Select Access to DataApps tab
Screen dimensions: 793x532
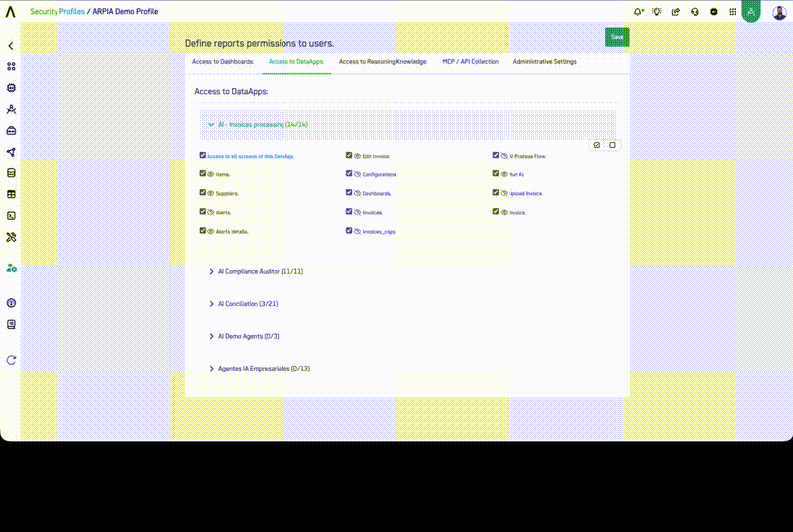pyautogui.click(x=296, y=62)
